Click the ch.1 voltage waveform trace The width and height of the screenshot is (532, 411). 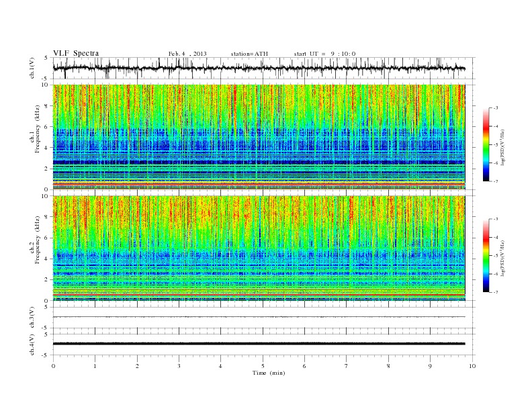(x=259, y=68)
